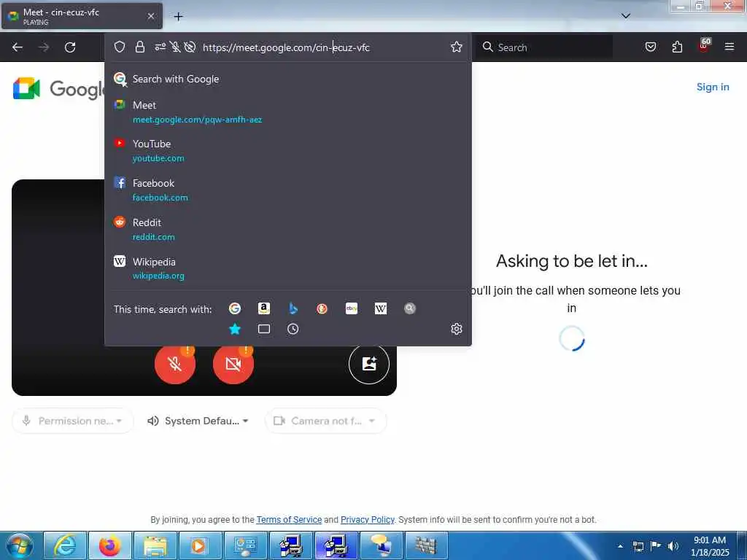Expand the list all tabs chevron
This screenshot has width=747, height=560.
click(x=626, y=16)
